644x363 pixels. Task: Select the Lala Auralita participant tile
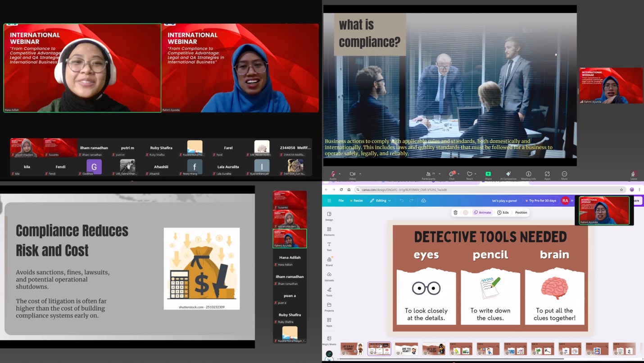click(228, 167)
